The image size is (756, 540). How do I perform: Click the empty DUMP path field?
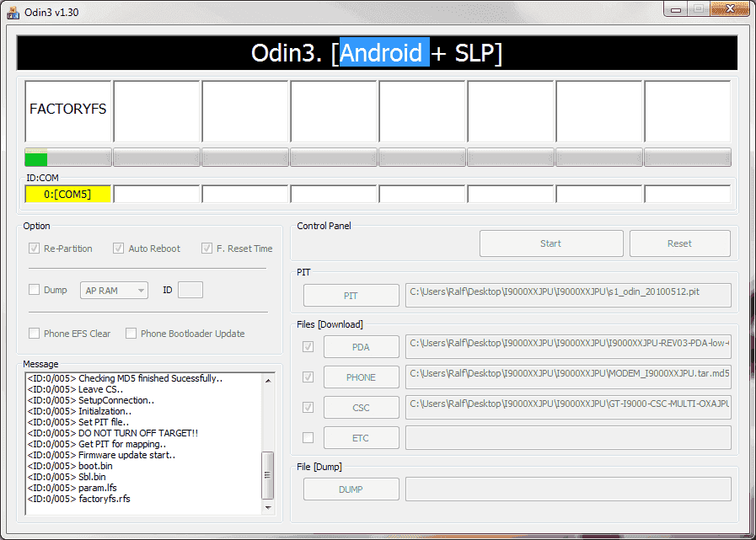[568, 489]
